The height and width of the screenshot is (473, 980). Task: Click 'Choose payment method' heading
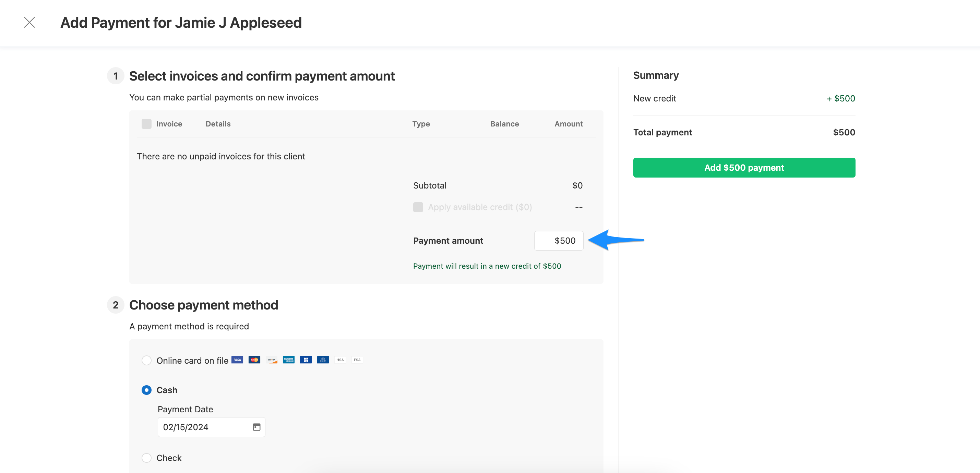coord(204,305)
